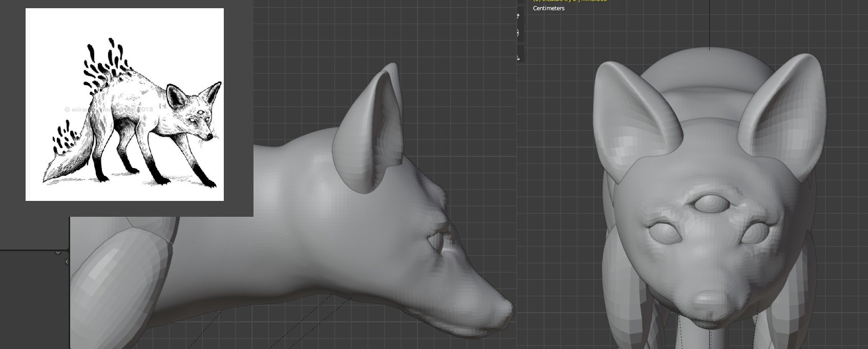Select the middle cut-off tool icon in right viewport toolbar
This screenshot has height=349, width=868.
tap(518, 33)
